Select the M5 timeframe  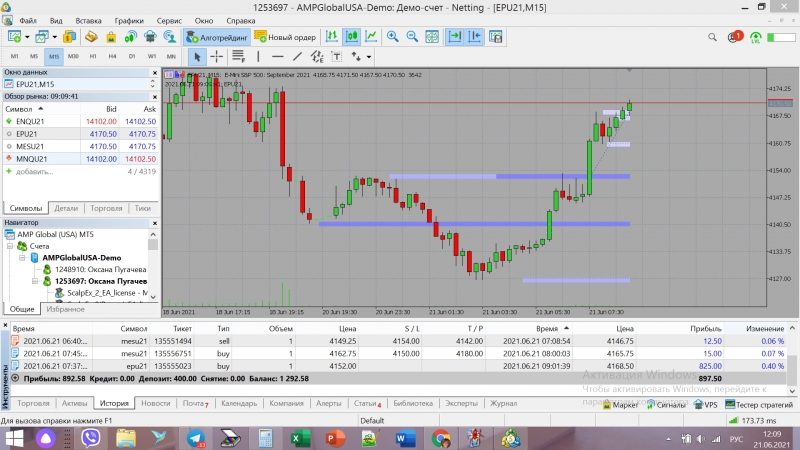(x=34, y=57)
